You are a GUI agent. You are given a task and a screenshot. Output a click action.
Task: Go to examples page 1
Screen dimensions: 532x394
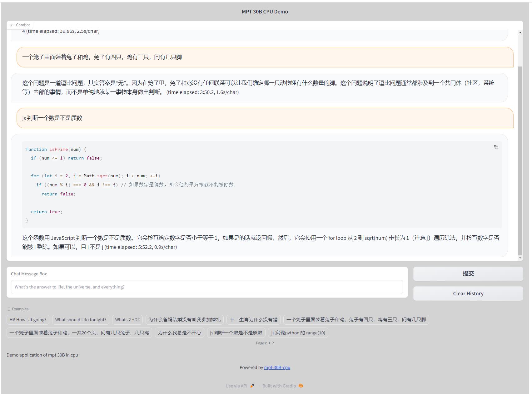[x=269, y=343]
